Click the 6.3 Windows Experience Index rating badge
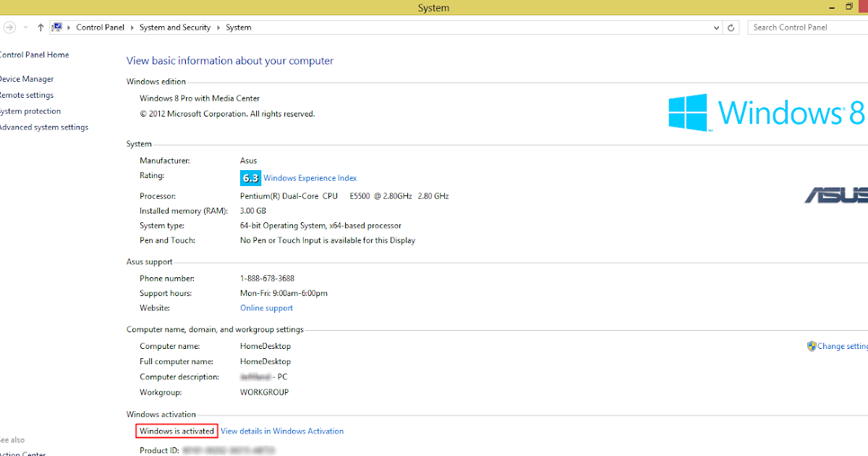Viewport: 868px width, 456px height. [x=250, y=177]
